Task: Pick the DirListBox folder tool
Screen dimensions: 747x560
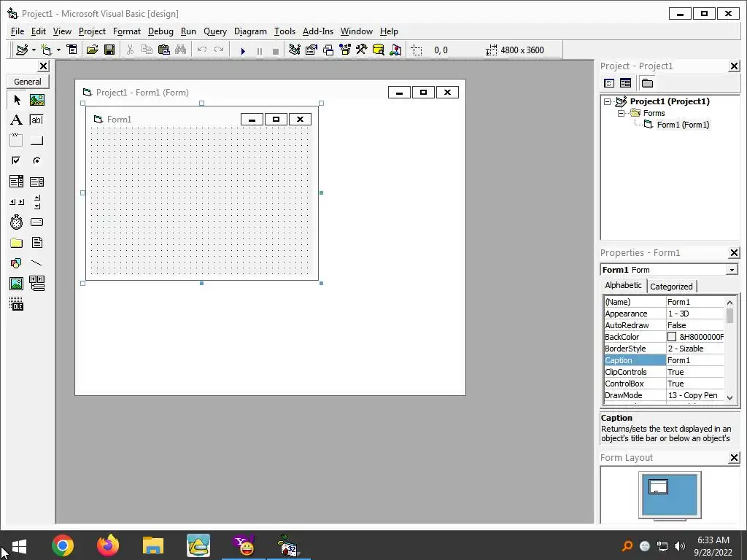Action: point(17,243)
